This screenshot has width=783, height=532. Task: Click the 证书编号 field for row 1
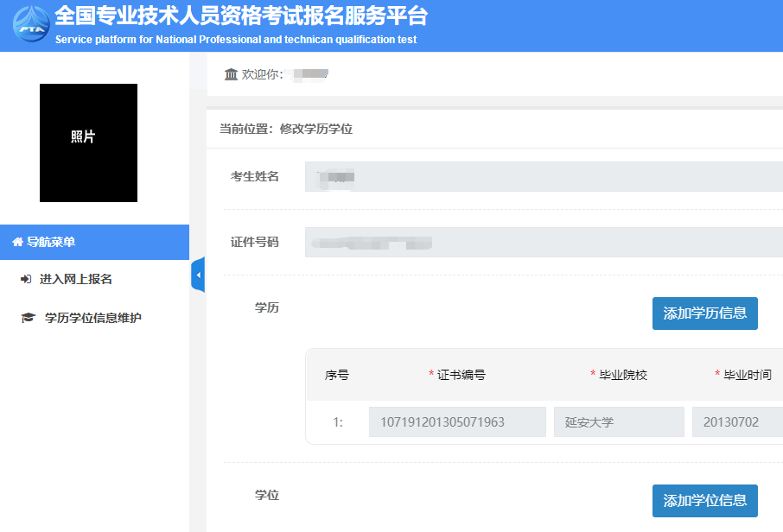point(457,421)
